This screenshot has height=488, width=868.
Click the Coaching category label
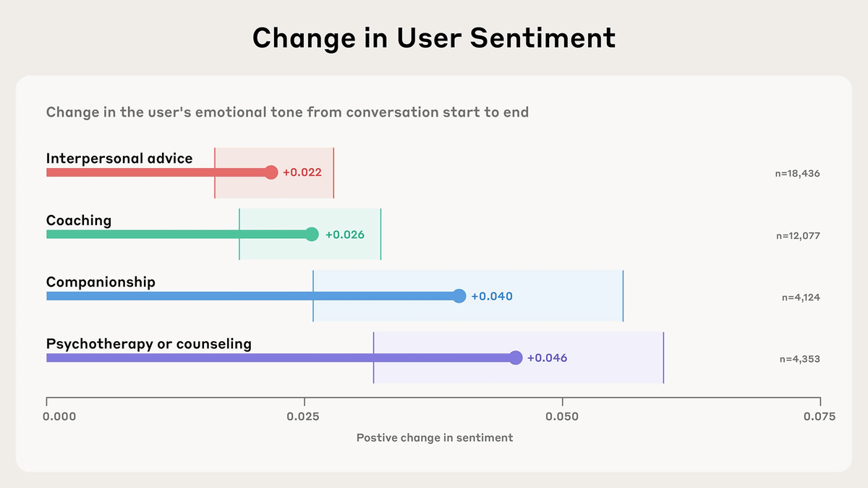coord(79,220)
